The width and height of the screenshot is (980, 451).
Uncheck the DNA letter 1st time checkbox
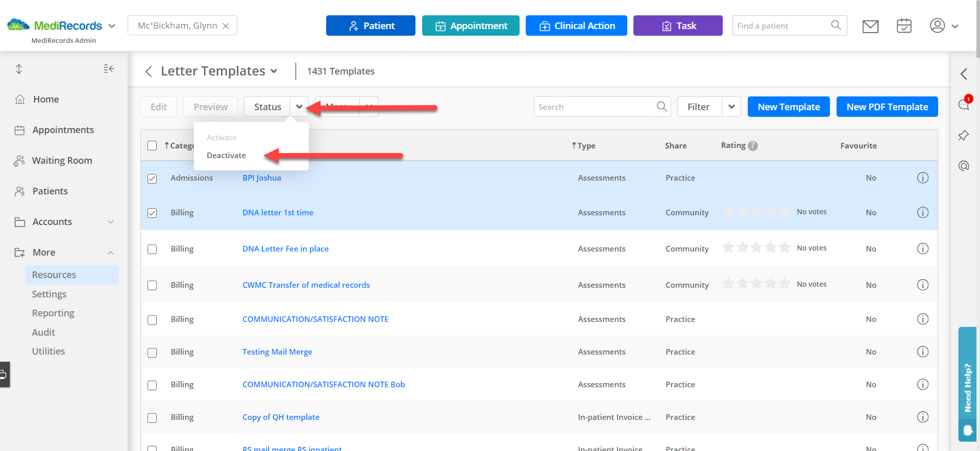click(152, 213)
